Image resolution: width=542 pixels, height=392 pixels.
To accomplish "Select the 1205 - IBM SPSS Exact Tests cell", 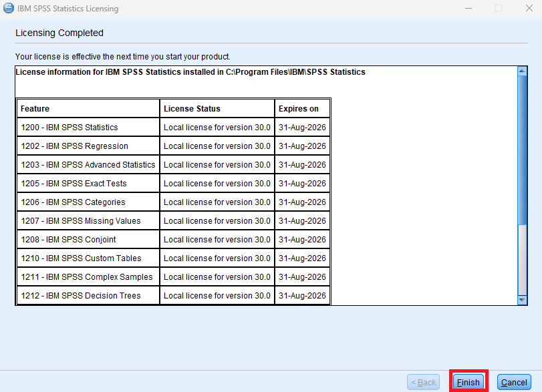I will coord(74,184).
